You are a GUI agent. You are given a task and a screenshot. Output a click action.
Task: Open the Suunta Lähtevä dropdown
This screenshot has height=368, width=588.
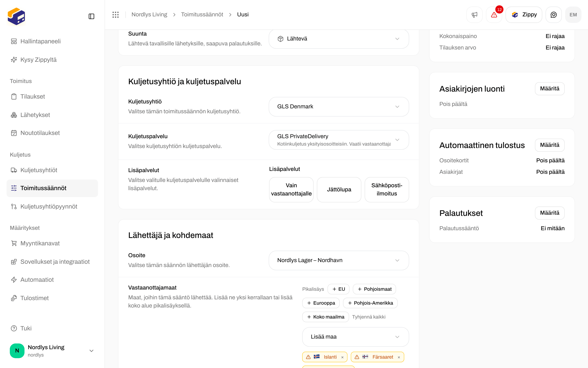tap(339, 39)
